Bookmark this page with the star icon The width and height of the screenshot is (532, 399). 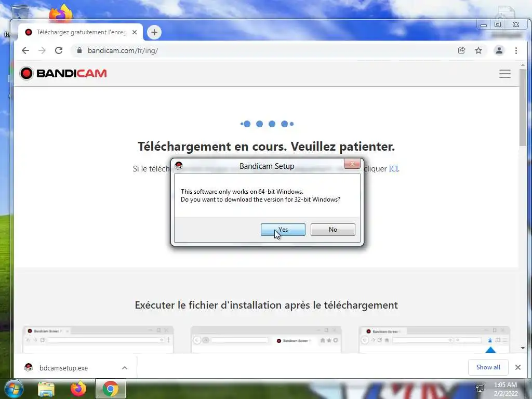pos(478,50)
